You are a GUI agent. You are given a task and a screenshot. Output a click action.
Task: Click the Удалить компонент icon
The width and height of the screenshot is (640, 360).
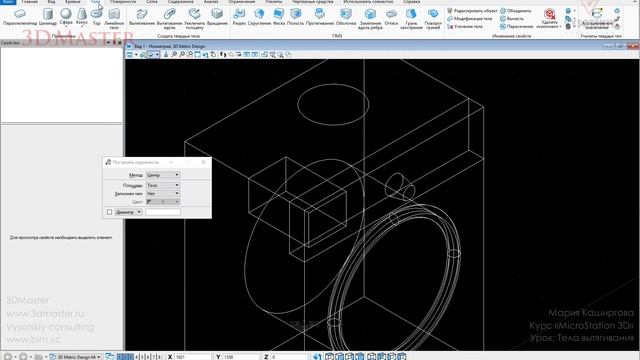[549, 19]
